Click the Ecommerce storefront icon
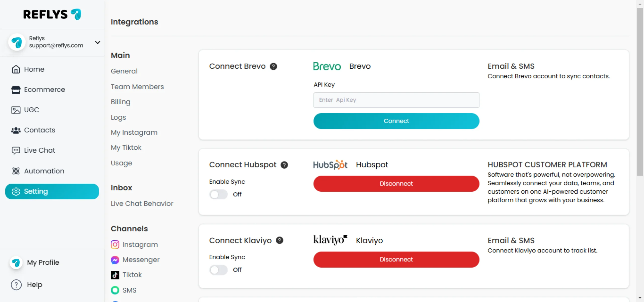This screenshot has height=302, width=644. click(16, 90)
